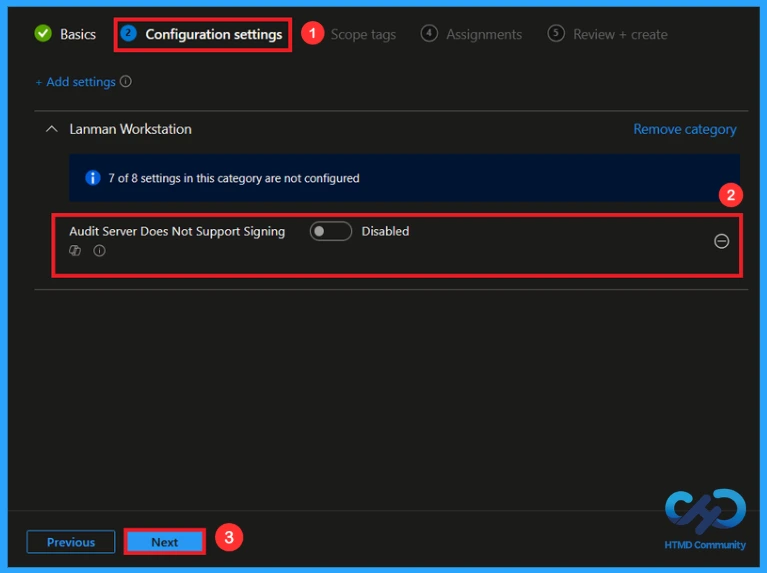This screenshot has width=767, height=573.
Task: Jump to the Assignments step
Action: 484,34
